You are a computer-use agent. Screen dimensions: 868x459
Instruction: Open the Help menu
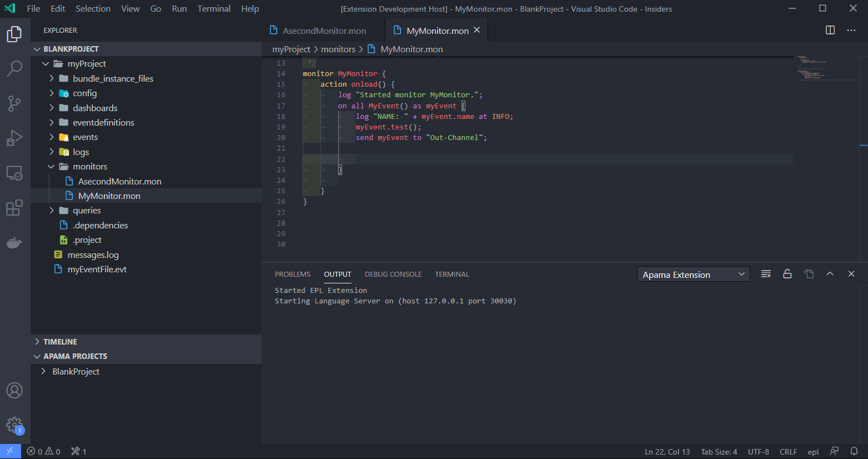pyautogui.click(x=250, y=8)
